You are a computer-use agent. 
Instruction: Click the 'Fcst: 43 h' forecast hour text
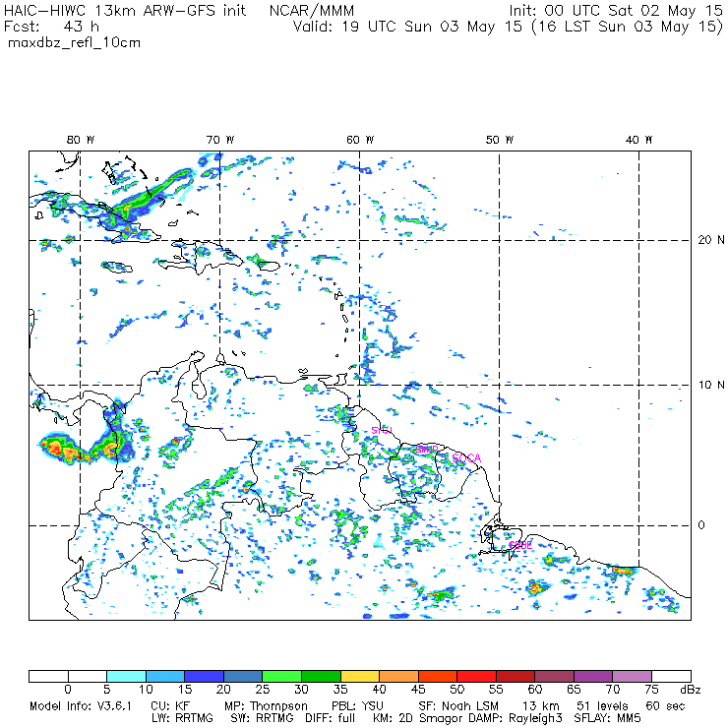[x=51, y=27]
